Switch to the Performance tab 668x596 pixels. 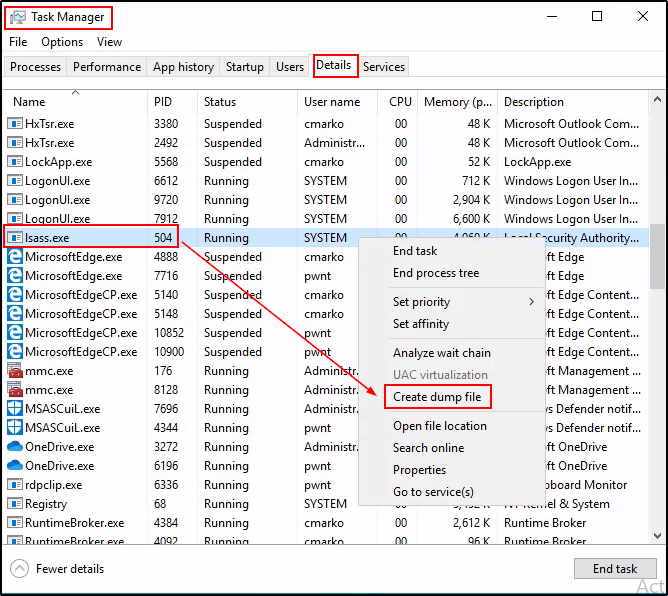click(107, 67)
